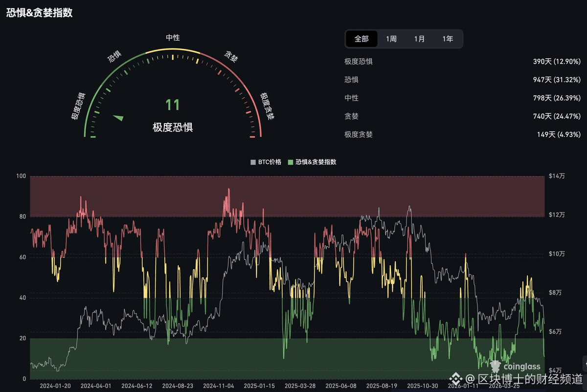This screenshot has width=587, height=392.
Task: Toggle BTC价格 legend series
Action: [x=266, y=162]
